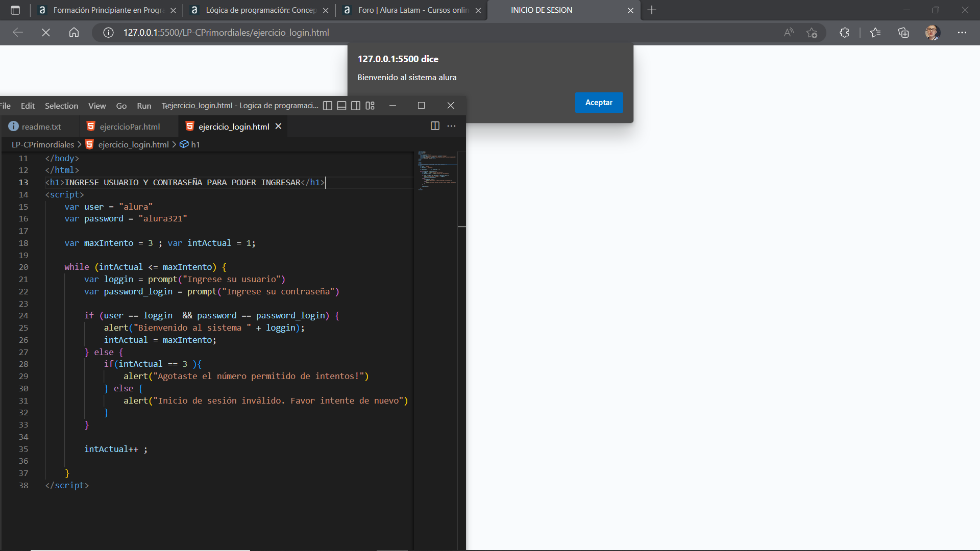980x551 pixels.
Task: Stop loading the page with X icon
Action: pyautogui.click(x=46, y=33)
